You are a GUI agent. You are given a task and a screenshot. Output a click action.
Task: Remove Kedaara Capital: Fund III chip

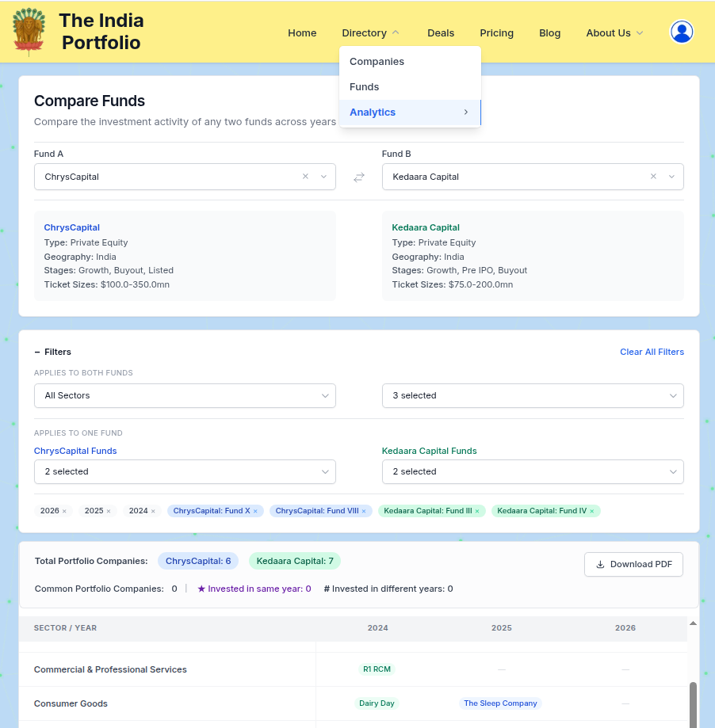(477, 511)
